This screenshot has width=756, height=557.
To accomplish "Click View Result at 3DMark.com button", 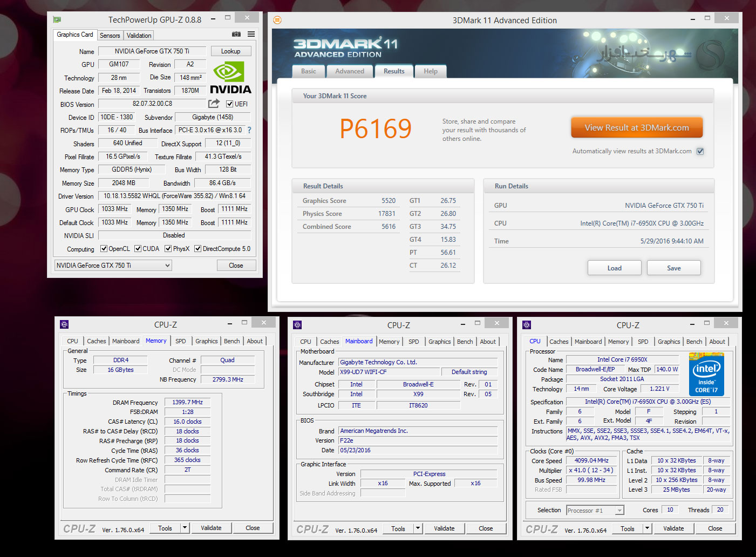I will [x=637, y=128].
